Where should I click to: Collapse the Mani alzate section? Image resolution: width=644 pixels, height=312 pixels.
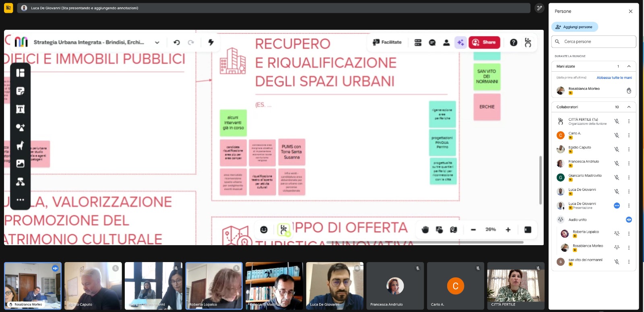click(629, 66)
